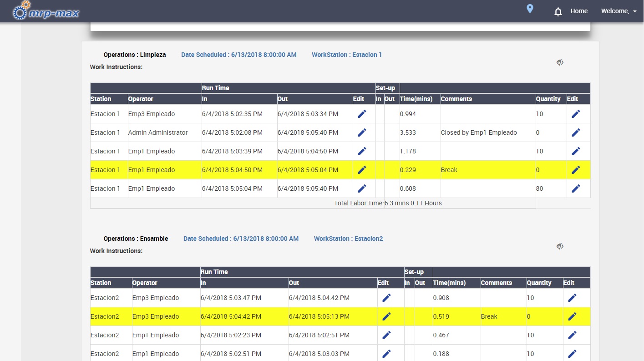Edit run time for Estacion2 Emp3 5:03:47 PM row
The image size is (644, 361).
click(x=386, y=298)
